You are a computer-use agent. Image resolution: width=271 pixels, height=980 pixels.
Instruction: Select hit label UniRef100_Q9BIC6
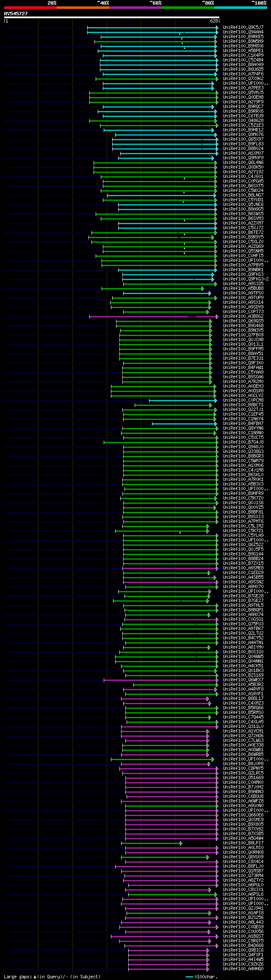243,950
